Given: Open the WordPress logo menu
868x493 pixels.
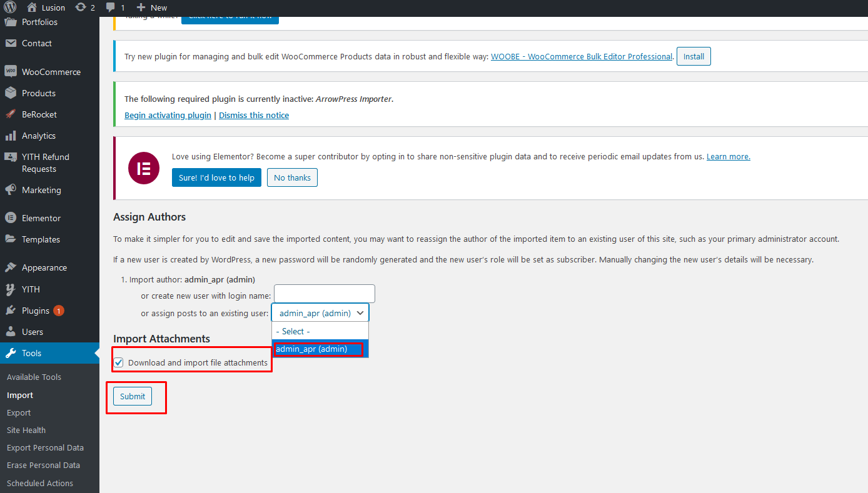Looking at the screenshot, I should (x=10, y=7).
